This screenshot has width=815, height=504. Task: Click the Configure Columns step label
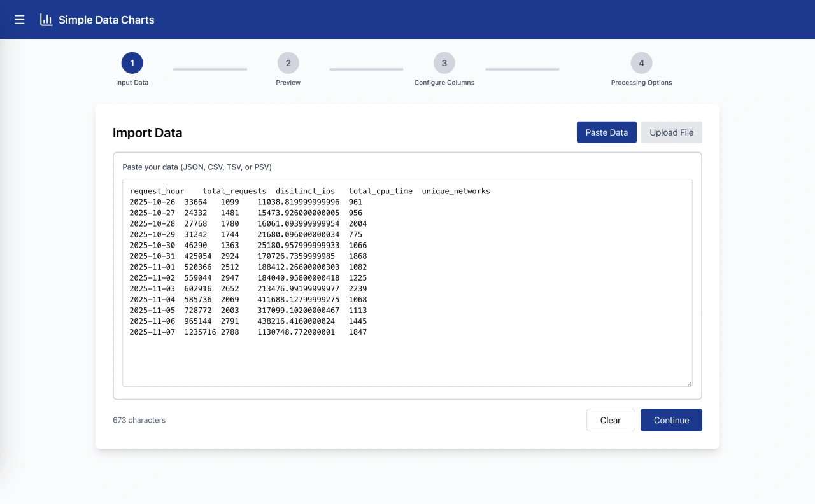click(444, 82)
